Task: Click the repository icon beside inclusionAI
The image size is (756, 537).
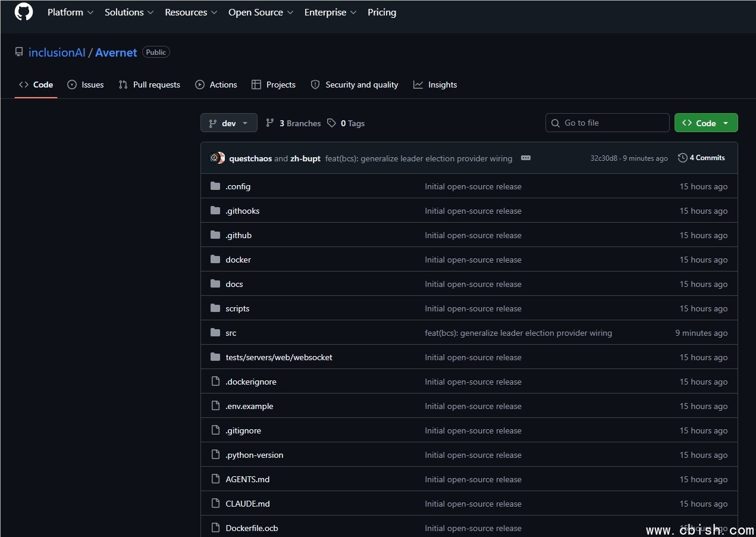Action: 19,52
